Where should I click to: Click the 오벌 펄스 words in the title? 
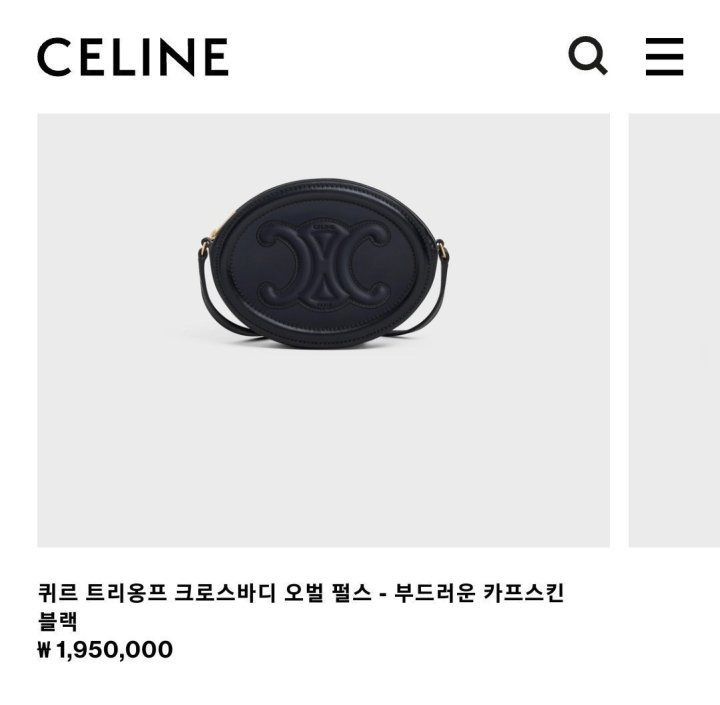pyautogui.click(x=327, y=592)
